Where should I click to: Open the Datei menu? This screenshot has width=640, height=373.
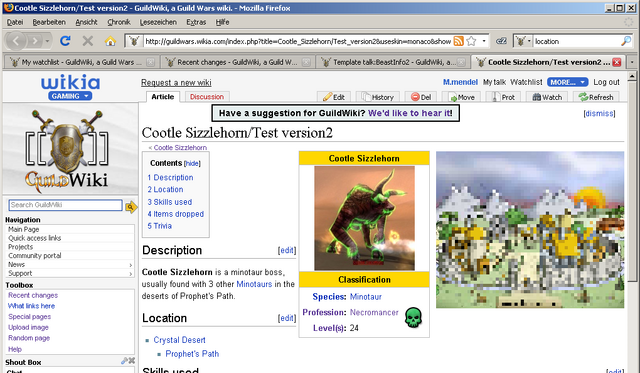pyautogui.click(x=15, y=22)
